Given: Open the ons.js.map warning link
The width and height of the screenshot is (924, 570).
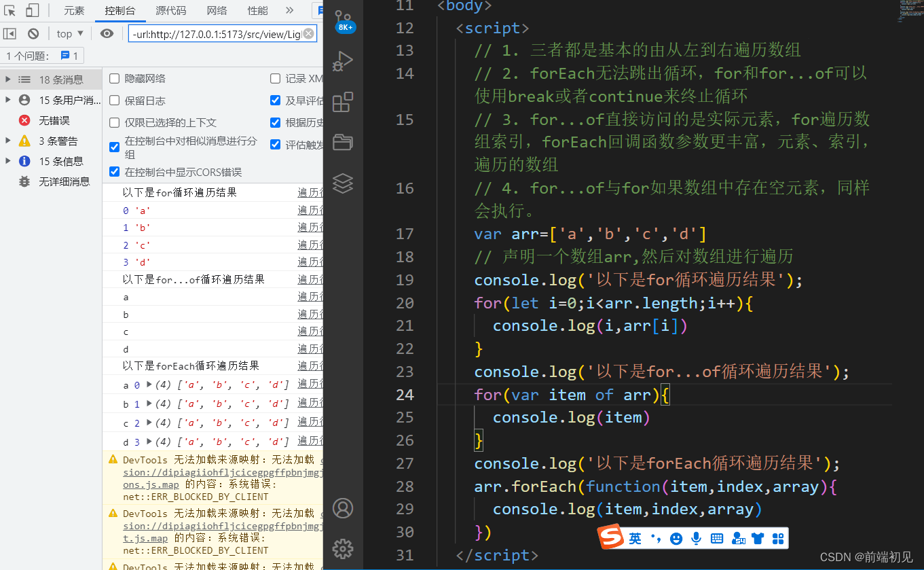Looking at the screenshot, I should tap(151, 484).
